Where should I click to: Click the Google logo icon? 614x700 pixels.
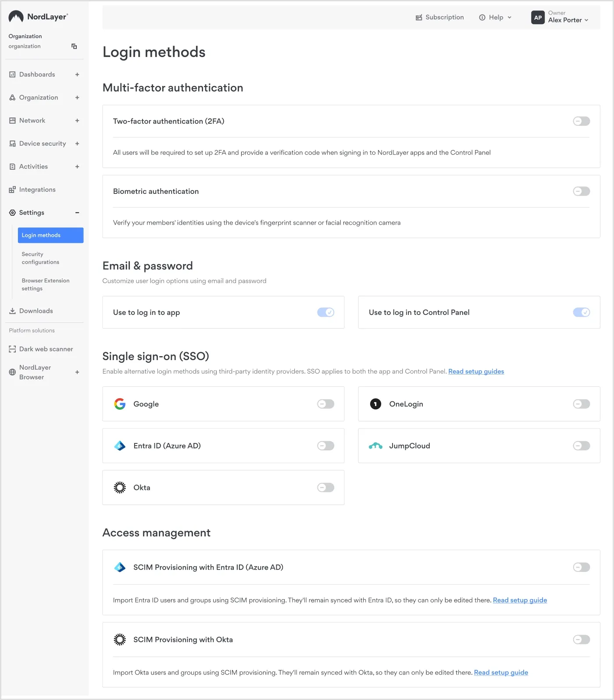coord(120,404)
